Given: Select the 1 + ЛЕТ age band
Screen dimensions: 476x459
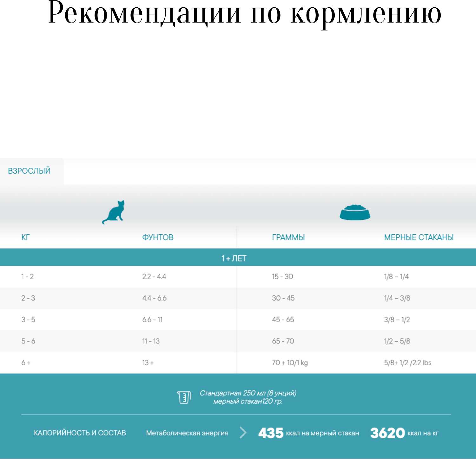Looking at the screenshot, I should click(234, 258).
